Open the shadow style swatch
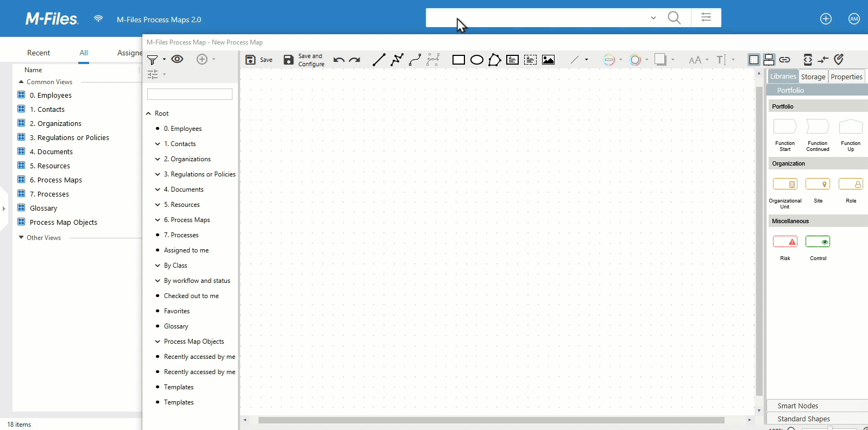 [x=661, y=60]
